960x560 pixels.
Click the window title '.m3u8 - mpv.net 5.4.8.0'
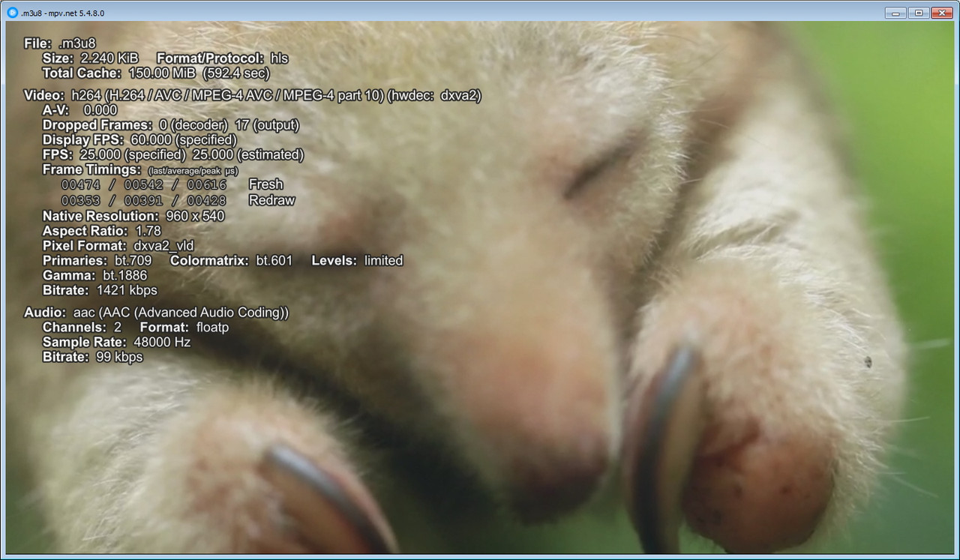(x=62, y=13)
